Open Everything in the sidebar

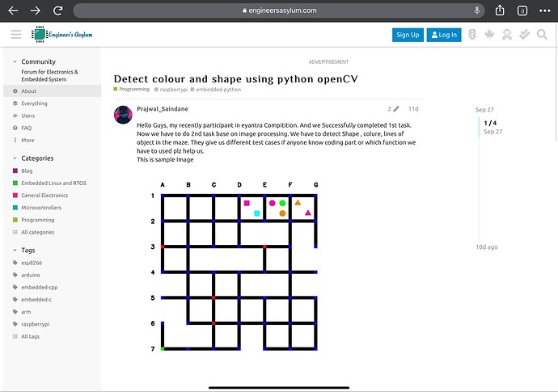(x=53, y=103)
